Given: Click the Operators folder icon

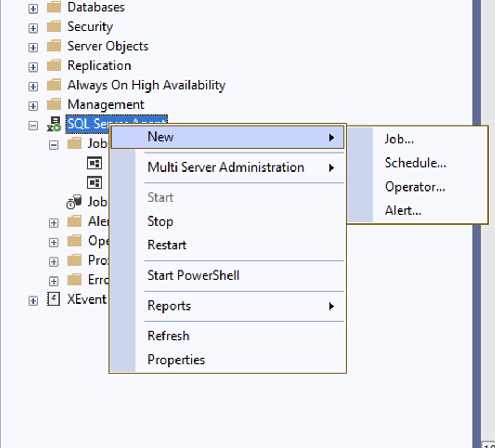Looking at the screenshot, I should (x=75, y=241).
